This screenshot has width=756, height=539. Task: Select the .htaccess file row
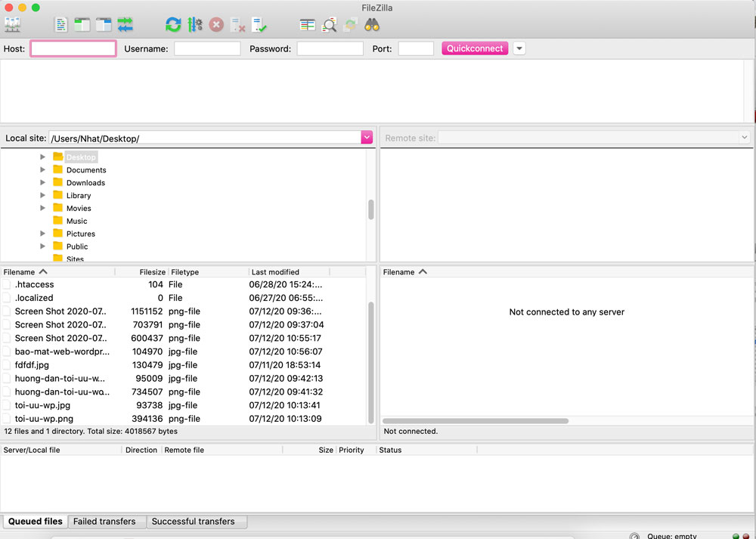[183, 284]
